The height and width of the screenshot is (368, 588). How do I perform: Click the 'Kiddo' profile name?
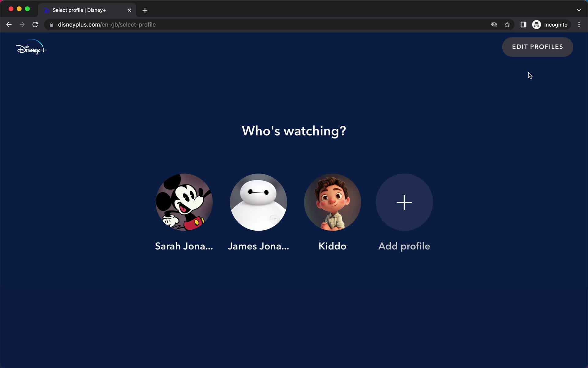(x=332, y=246)
